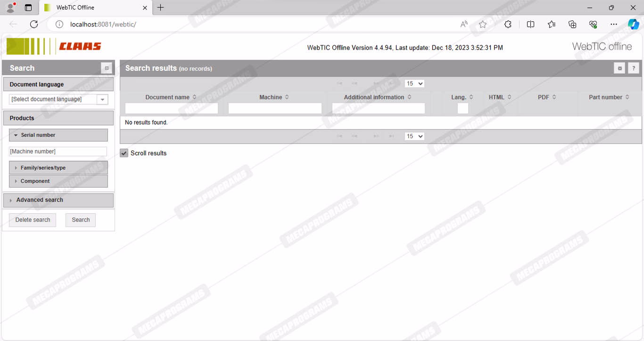Close the WebTIC Offline tab
Image resolution: width=644 pixels, height=341 pixels.
tap(145, 8)
